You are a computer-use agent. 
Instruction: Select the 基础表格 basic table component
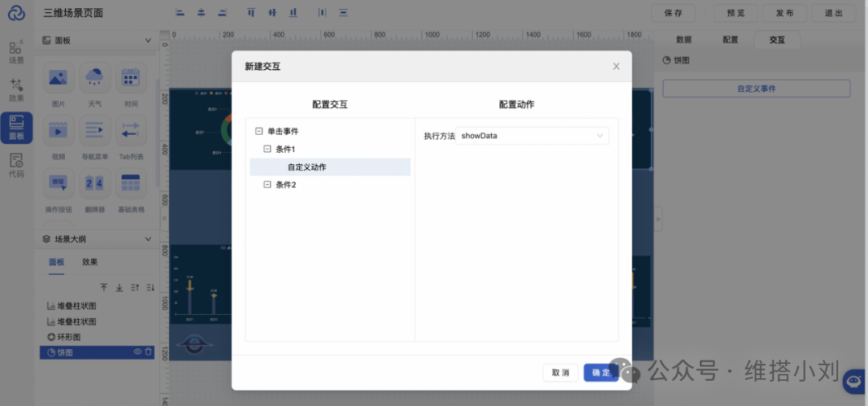[x=131, y=183]
